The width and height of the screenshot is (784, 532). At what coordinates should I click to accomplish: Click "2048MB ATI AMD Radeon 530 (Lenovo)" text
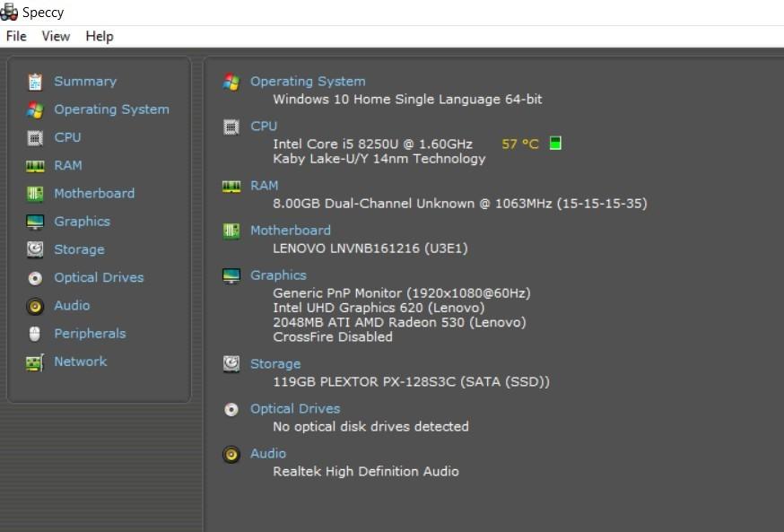coord(399,322)
